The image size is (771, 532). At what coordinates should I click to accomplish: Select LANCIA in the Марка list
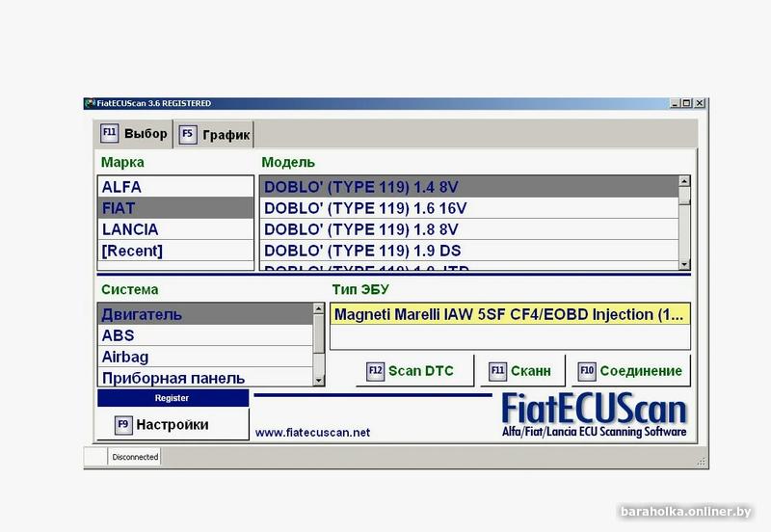point(175,229)
